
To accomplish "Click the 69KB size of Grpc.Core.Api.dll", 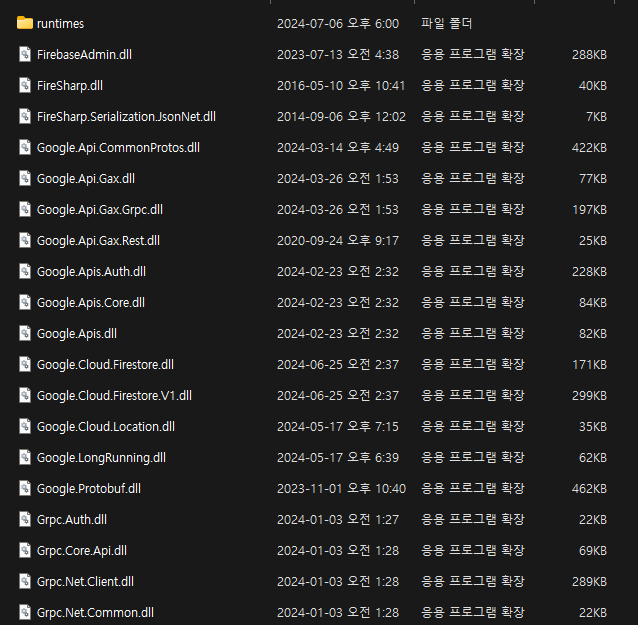I will [593, 551].
